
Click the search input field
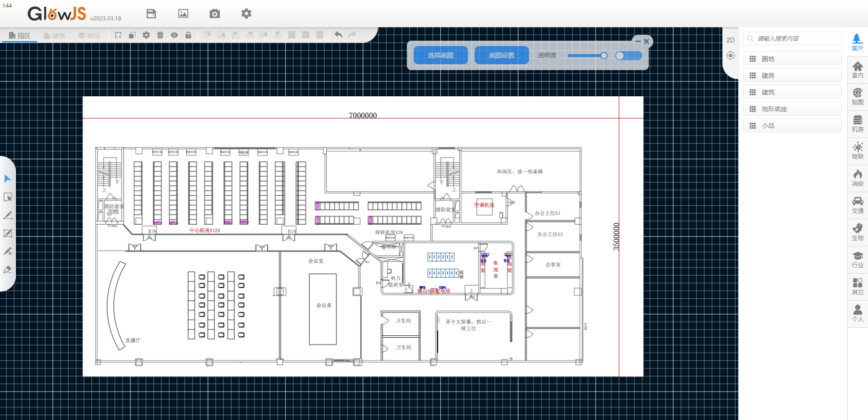click(793, 38)
